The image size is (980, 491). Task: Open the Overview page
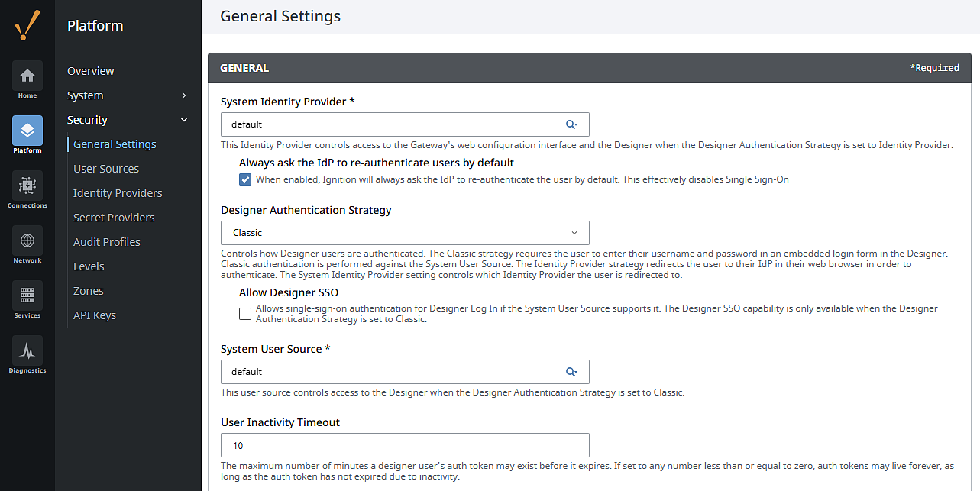tap(91, 71)
